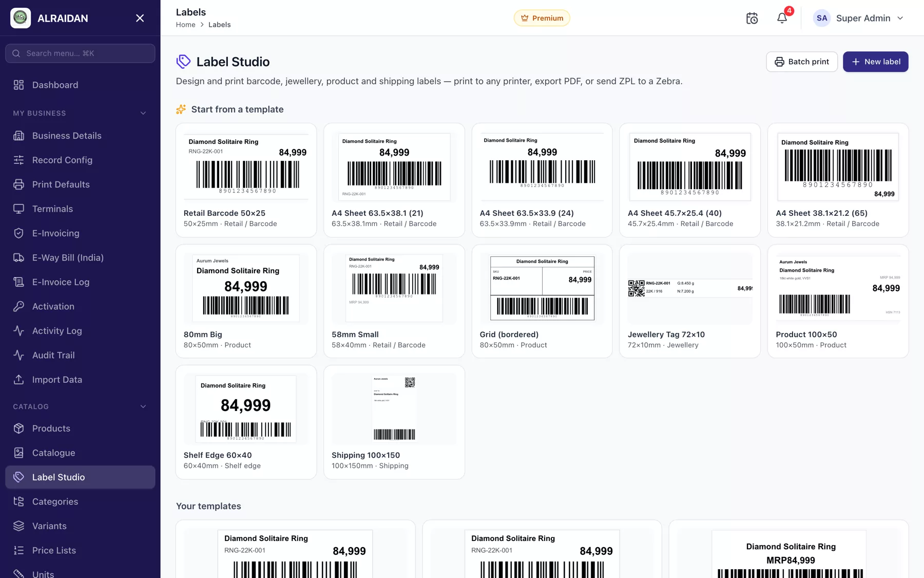Select Retail Barcode 50×25 template
The width and height of the screenshot is (924, 578).
tap(246, 180)
